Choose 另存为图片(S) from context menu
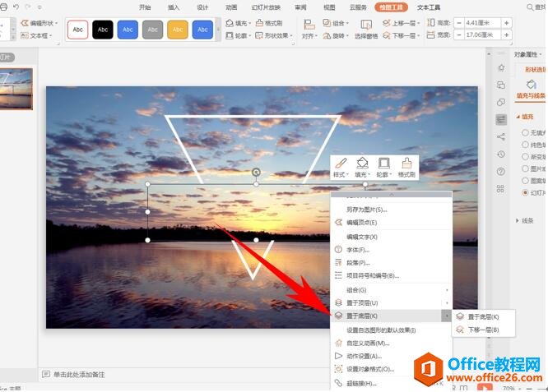Image resolution: width=548 pixels, height=392 pixels. 391,210
